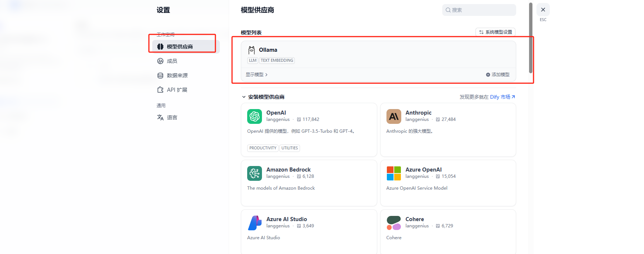Click the OpenAI description text
The height and width of the screenshot is (254, 644).
(x=301, y=131)
